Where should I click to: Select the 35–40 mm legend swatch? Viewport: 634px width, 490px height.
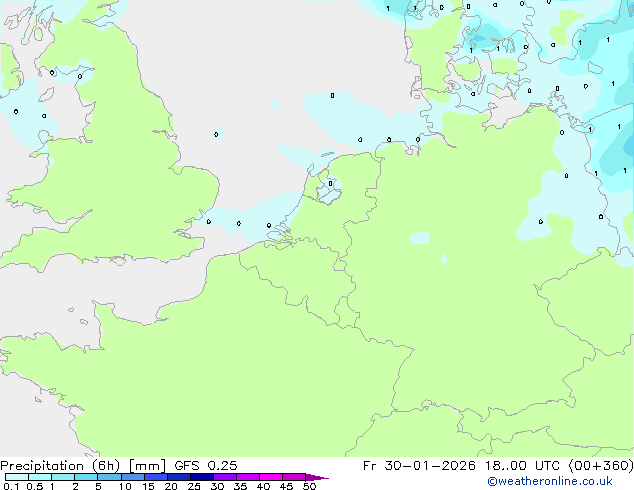click(248, 477)
